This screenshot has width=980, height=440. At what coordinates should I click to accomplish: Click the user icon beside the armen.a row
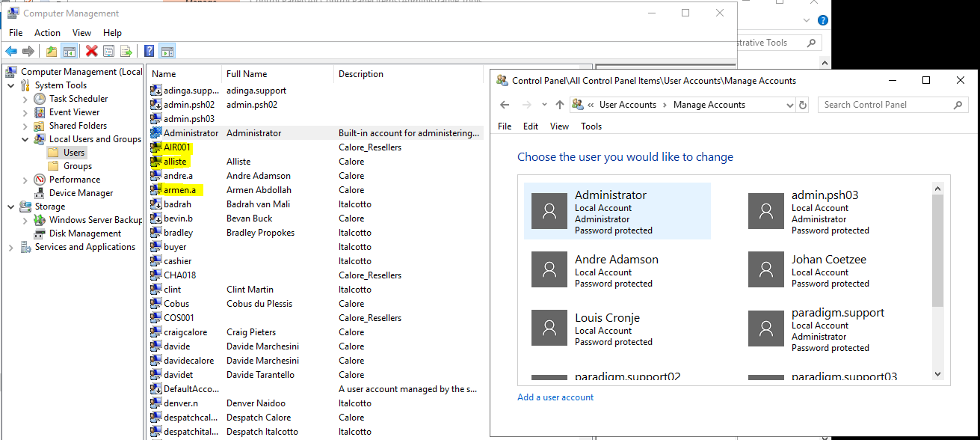[x=155, y=190]
